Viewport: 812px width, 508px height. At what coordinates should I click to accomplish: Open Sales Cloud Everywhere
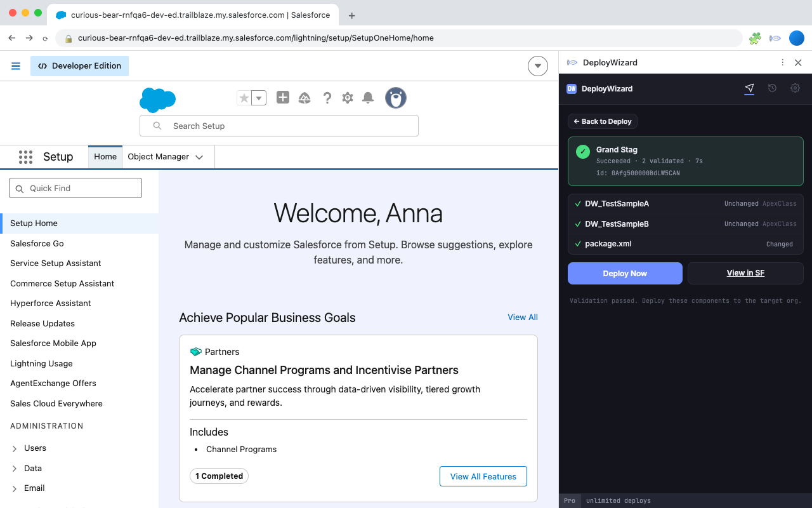coord(56,404)
